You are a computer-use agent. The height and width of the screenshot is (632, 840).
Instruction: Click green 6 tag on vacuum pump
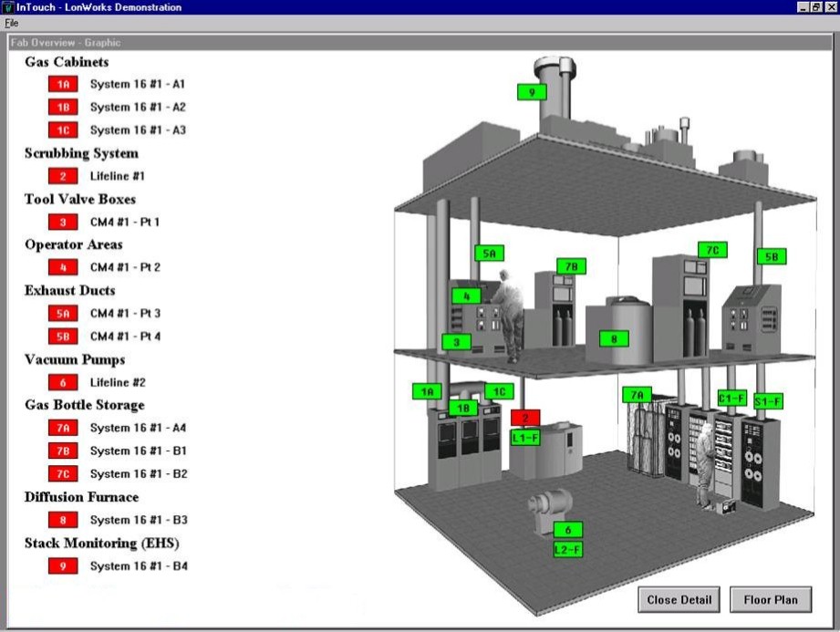tap(568, 530)
